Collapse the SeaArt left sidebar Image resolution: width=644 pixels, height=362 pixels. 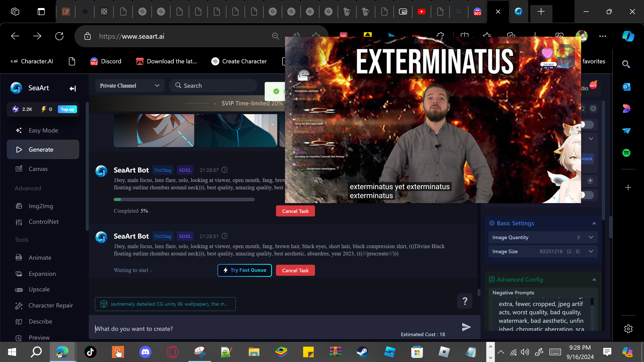click(x=73, y=88)
